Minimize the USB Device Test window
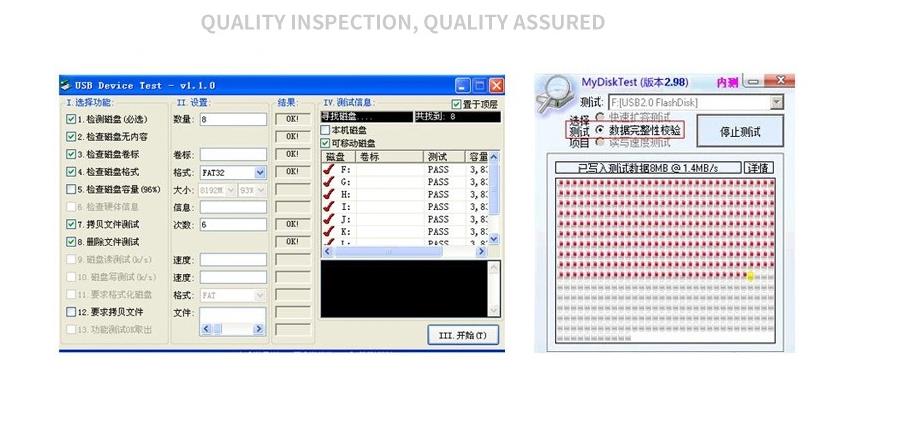Viewport: 902px width, 440px height. [x=463, y=86]
